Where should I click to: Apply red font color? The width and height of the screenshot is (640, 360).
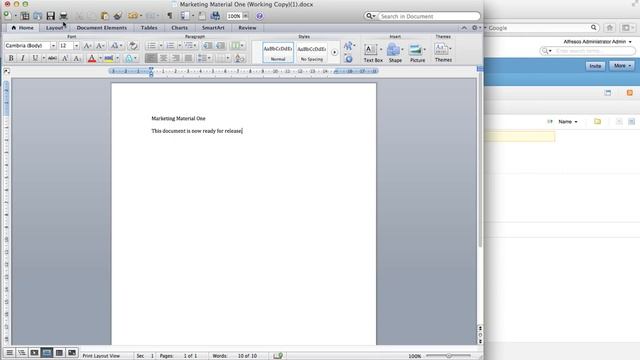[x=92, y=58]
